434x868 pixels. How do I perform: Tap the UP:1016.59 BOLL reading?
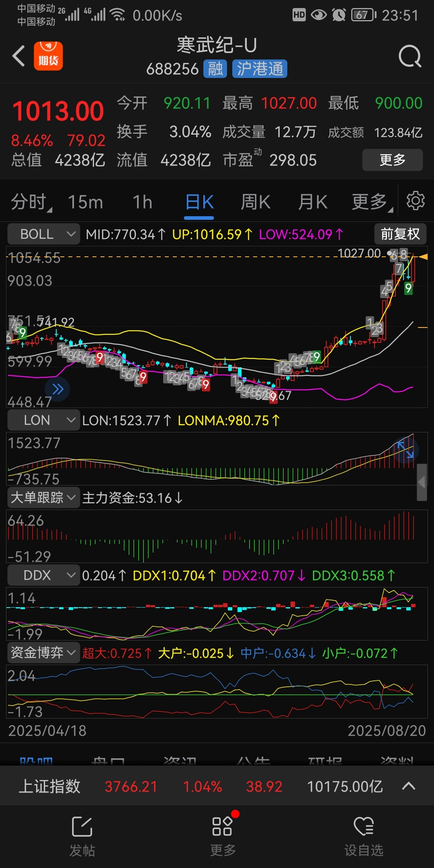(212, 234)
